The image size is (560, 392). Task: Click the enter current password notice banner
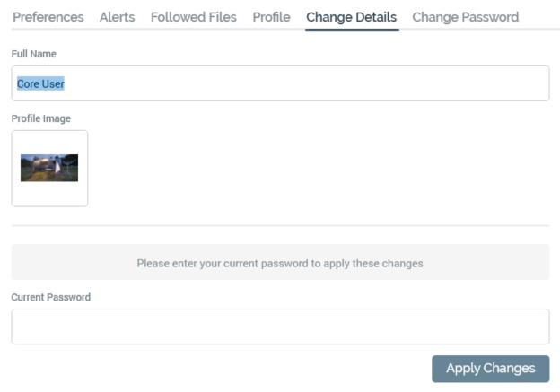pos(280,263)
